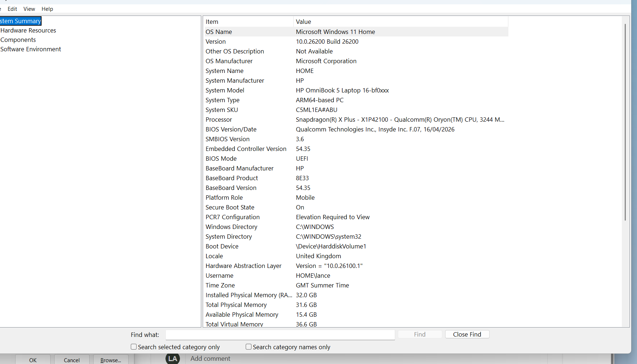Select Locale row
The height and width of the screenshot is (364, 637).
click(356, 256)
